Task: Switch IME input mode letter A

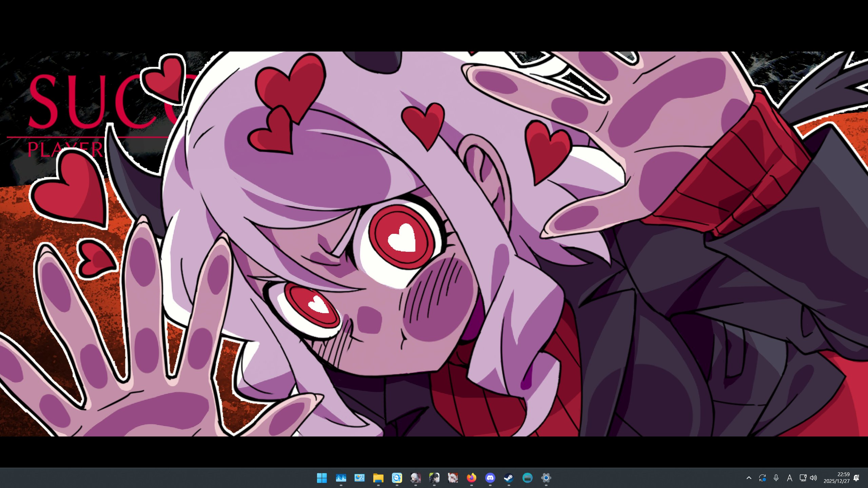Action: [x=790, y=478]
